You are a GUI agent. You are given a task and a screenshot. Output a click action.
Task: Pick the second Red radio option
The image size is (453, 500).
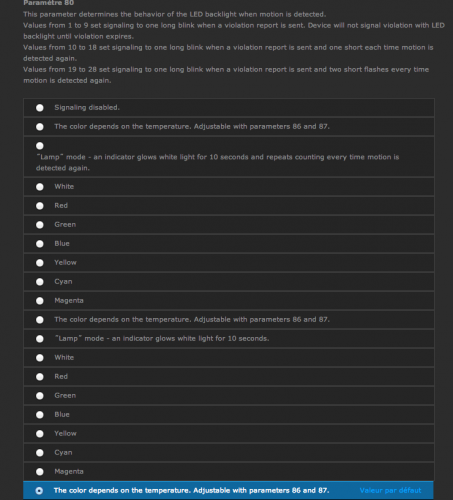(x=40, y=377)
